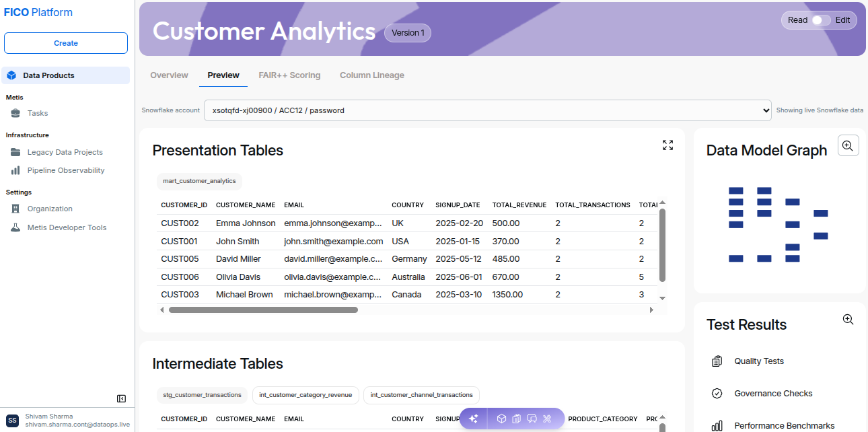Select the int_customer_category_revenue table chip

coord(305,395)
